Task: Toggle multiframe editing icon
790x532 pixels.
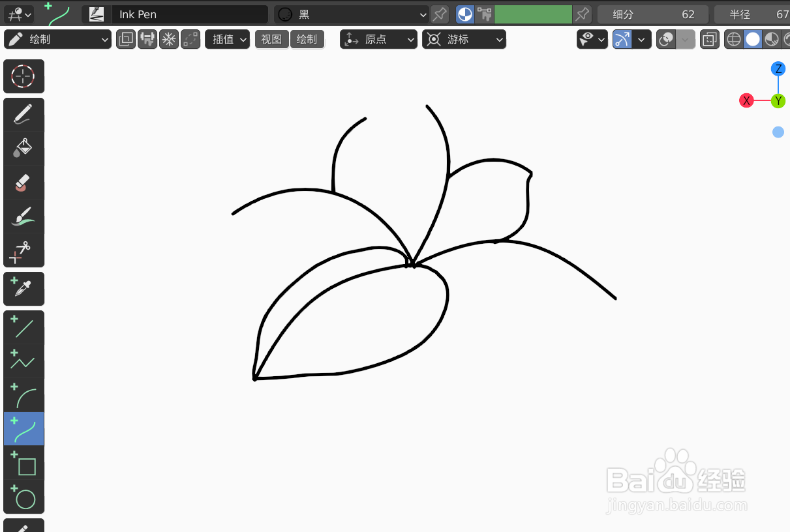Action: tap(190, 39)
